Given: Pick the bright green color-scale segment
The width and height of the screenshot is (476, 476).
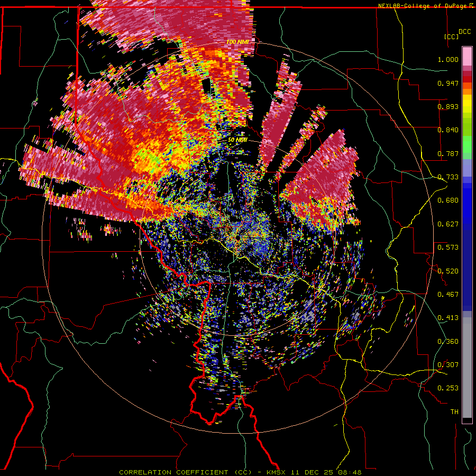Looking at the screenshot, I should [467, 144].
